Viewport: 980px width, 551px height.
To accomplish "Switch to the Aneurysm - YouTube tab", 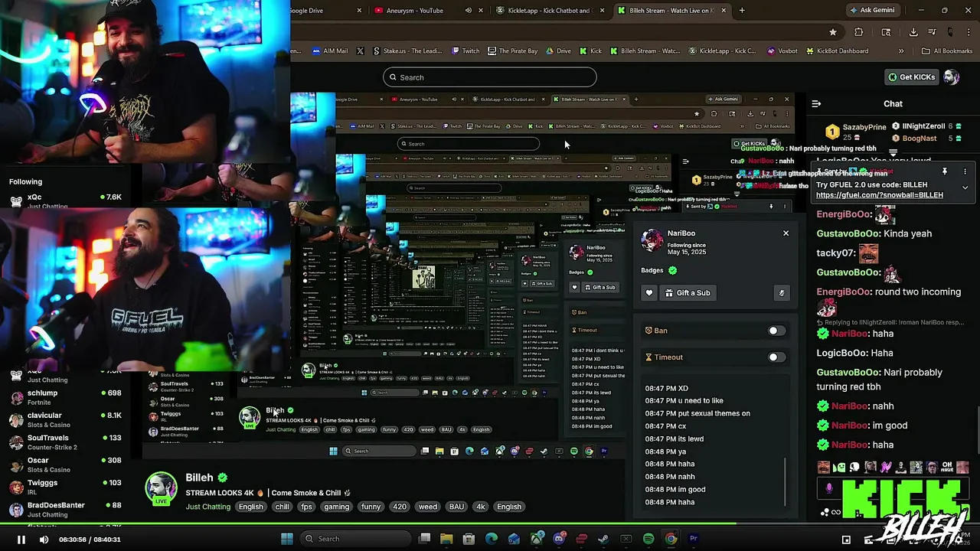I will coord(414,11).
